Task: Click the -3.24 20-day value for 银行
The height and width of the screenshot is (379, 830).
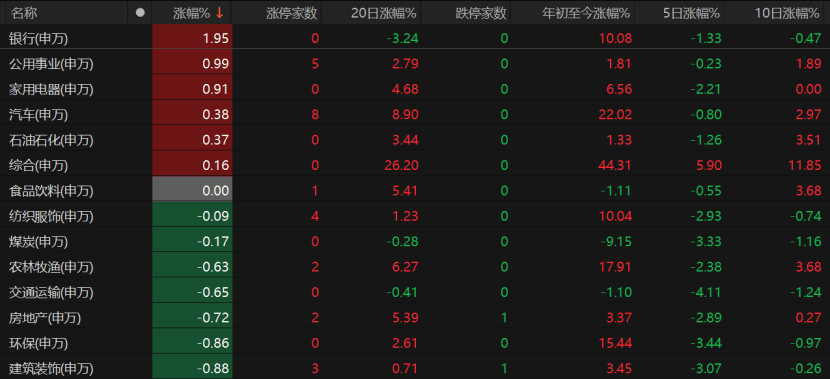Action: pos(402,38)
